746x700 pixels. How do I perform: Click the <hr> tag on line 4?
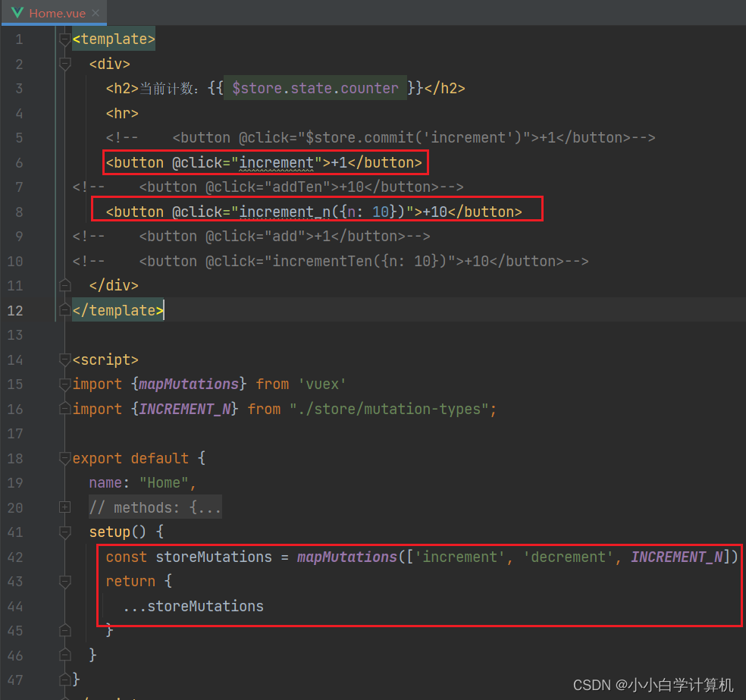pos(122,113)
